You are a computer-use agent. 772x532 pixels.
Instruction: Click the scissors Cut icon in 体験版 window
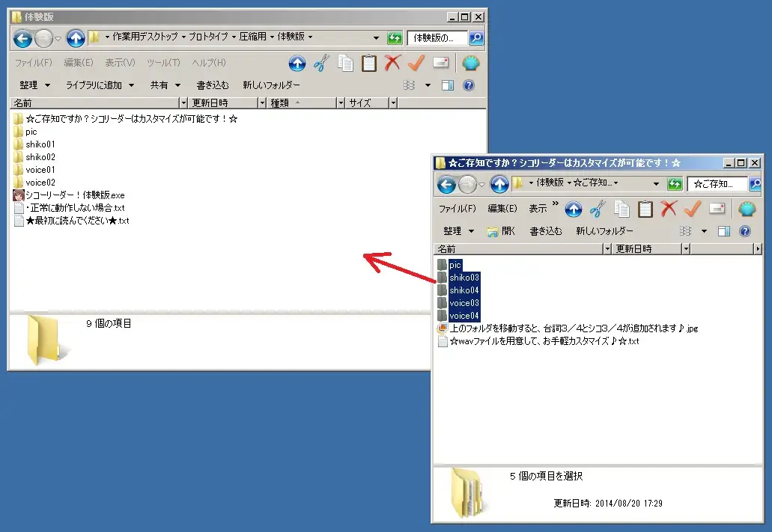[321, 63]
